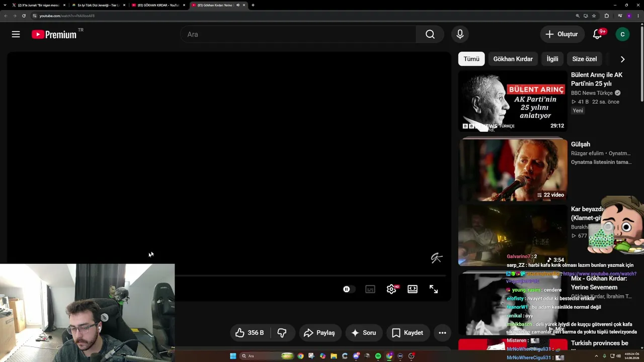Click the address bar URL

click(67, 16)
